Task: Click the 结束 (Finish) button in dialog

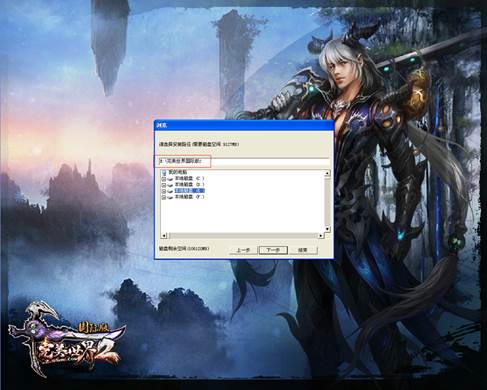Action: coord(303,250)
